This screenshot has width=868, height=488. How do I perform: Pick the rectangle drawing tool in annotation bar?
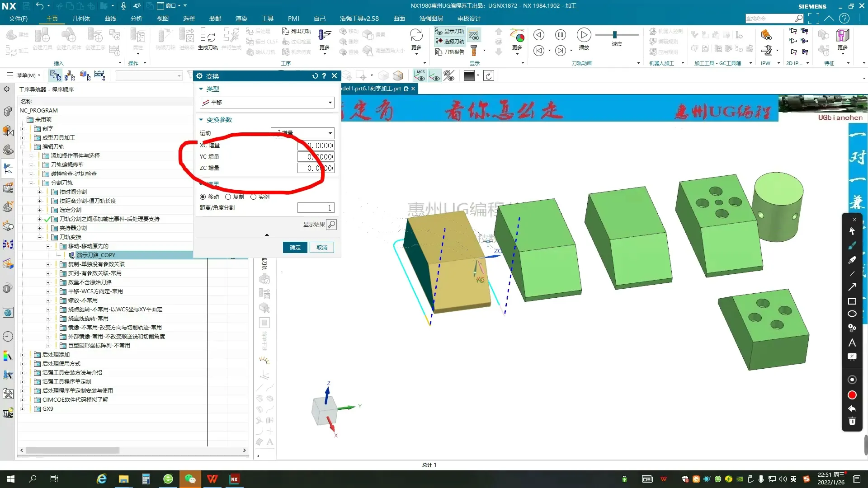[x=852, y=301]
